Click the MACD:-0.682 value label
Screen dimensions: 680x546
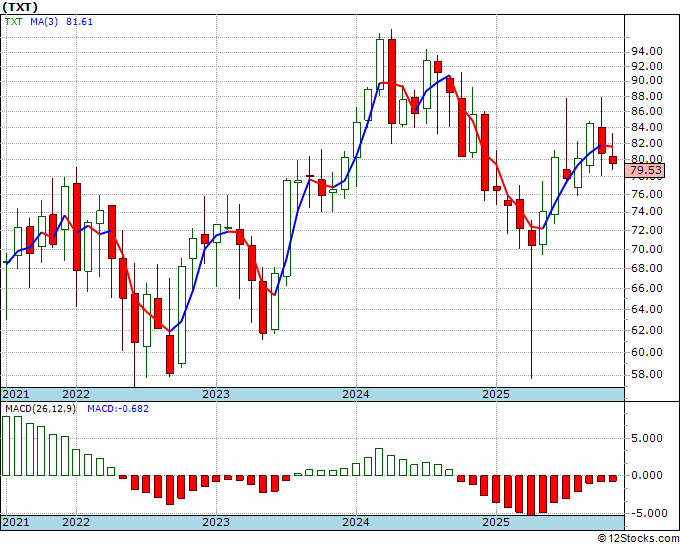point(118,409)
